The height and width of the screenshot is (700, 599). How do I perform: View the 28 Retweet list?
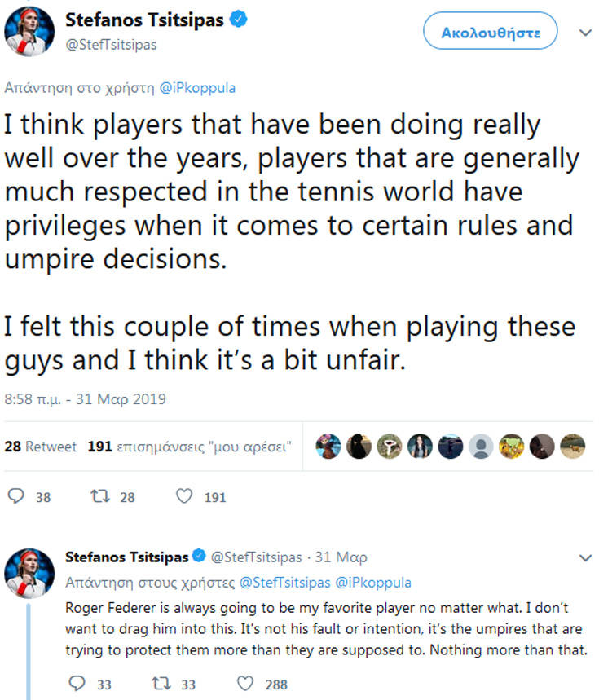[41, 447]
